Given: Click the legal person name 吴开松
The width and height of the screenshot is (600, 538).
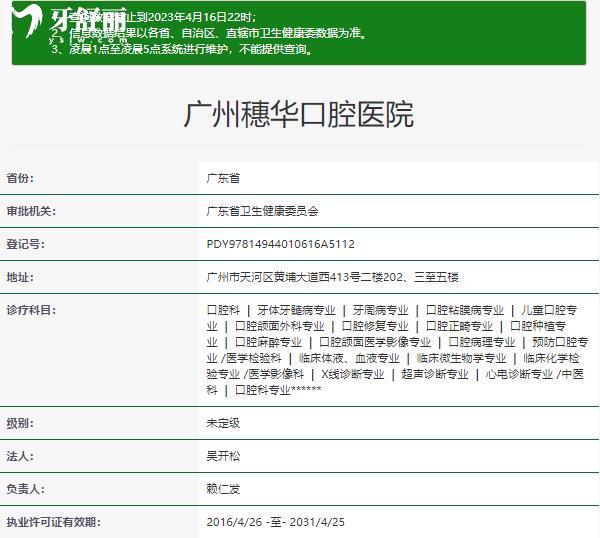Looking at the screenshot, I should coord(223,456).
